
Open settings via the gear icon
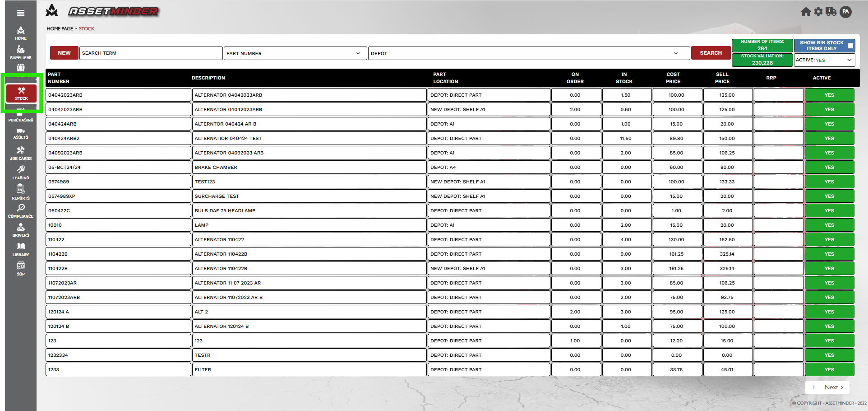tap(818, 12)
